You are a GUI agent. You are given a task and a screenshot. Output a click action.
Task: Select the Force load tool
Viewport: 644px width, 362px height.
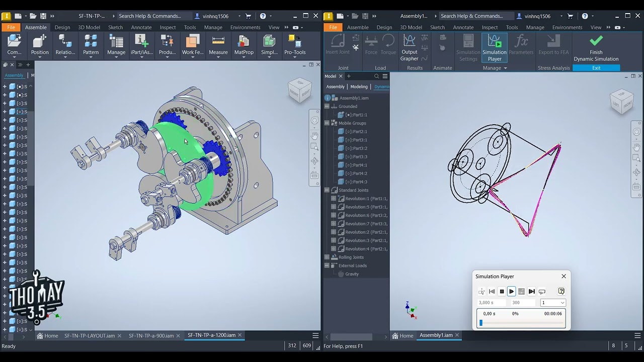coord(371,45)
